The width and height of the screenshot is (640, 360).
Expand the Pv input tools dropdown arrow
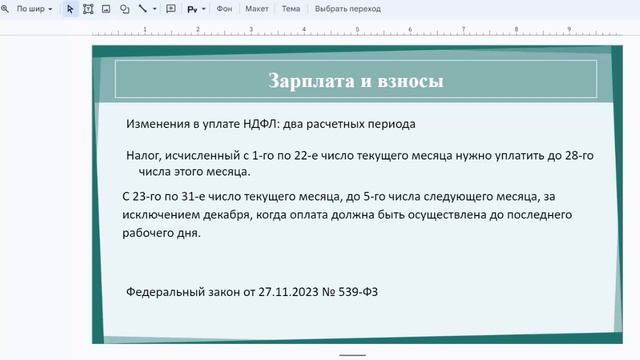204,9
